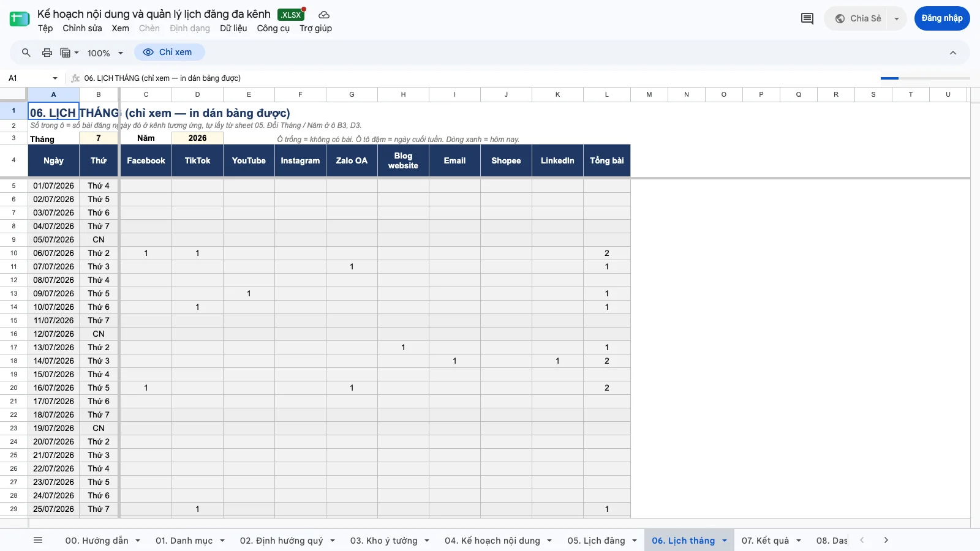Viewport: 980px width, 551px height.
Task: Click the cloud document status icon
Action: pos(324,15)
